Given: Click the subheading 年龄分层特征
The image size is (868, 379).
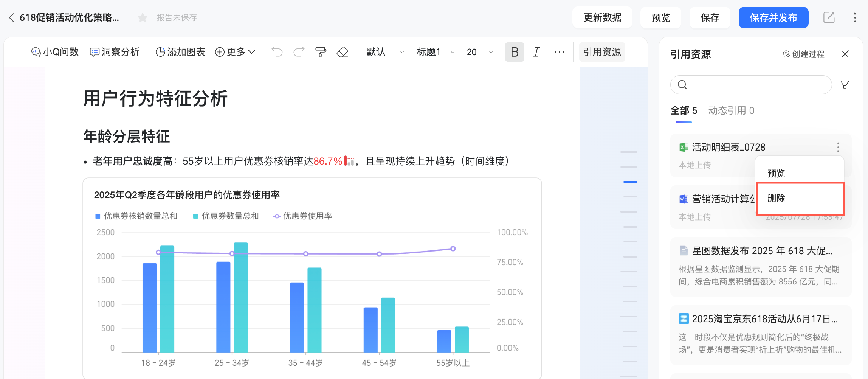Looking at the screenshot, I should (x=127, y=137).
